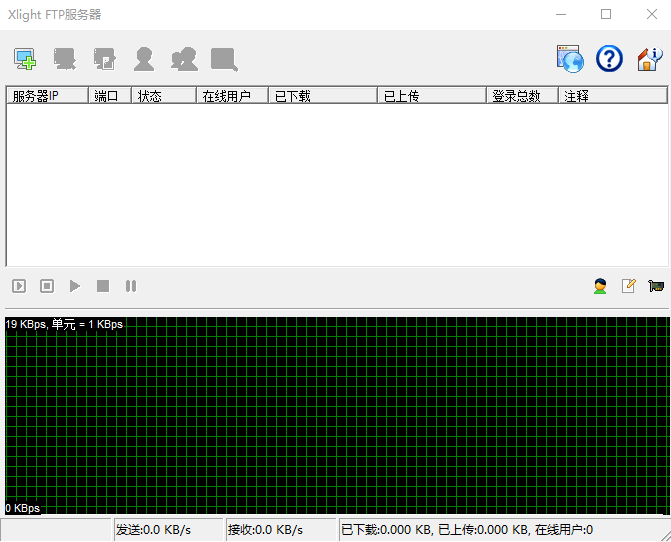Open Help via the question mark icon
The image size is (671, 542).
pyautogui.click(x=609, y=59)
